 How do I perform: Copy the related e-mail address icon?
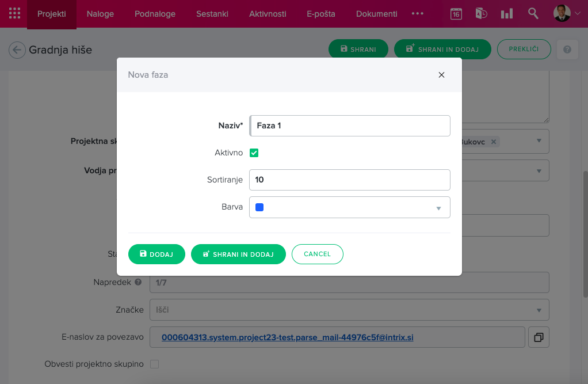pyautogui.click(x=539, y=337)
